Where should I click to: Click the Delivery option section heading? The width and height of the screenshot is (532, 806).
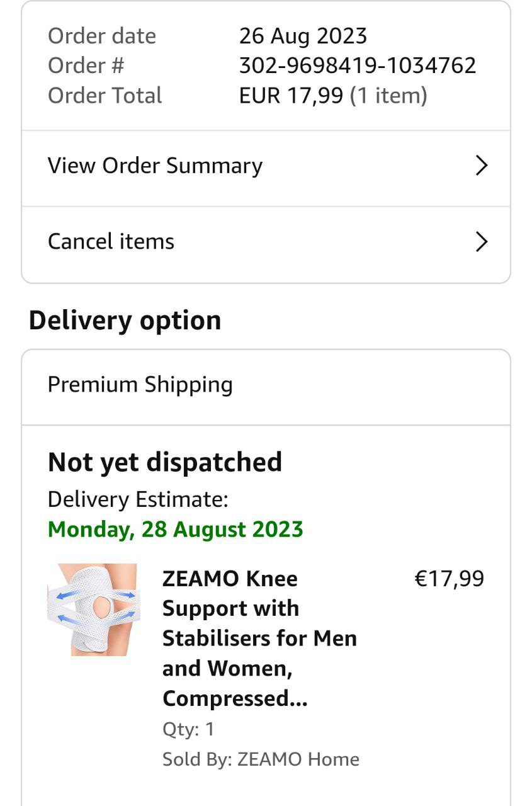coord(125,321)
